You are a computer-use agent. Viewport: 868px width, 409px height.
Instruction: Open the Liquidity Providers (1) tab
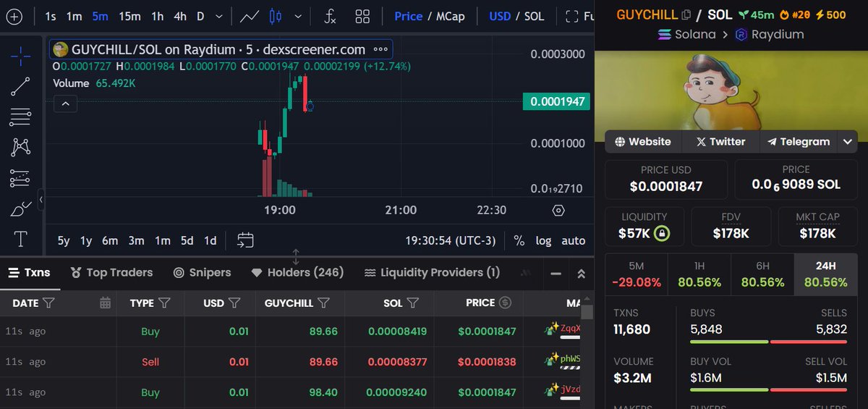[432, 272]
